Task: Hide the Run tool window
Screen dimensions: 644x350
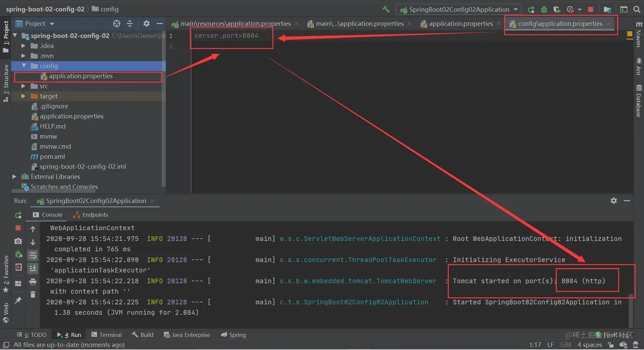Action: tap(627, 200)
